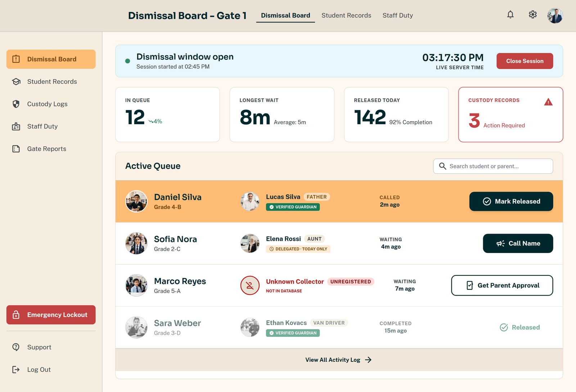576x392 pixels.
Task: Open the notifications bell
Action: [510, 14]
